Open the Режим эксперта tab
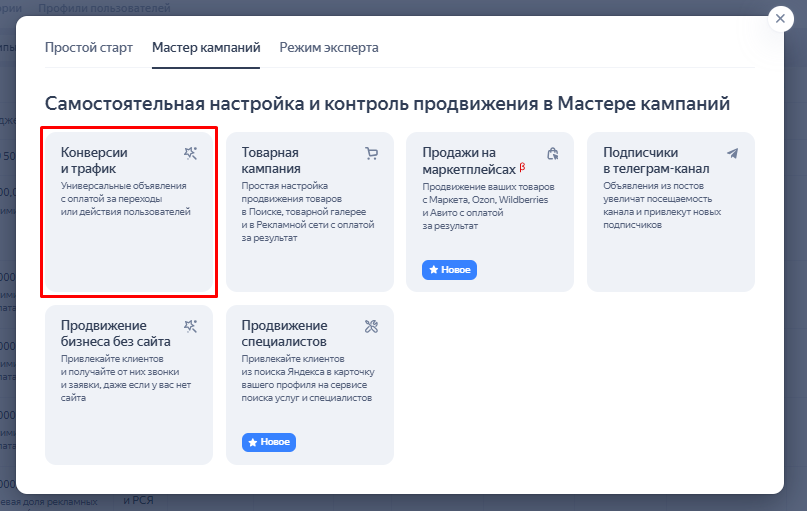Screen dimensions: 807x511 pos(329,47)
